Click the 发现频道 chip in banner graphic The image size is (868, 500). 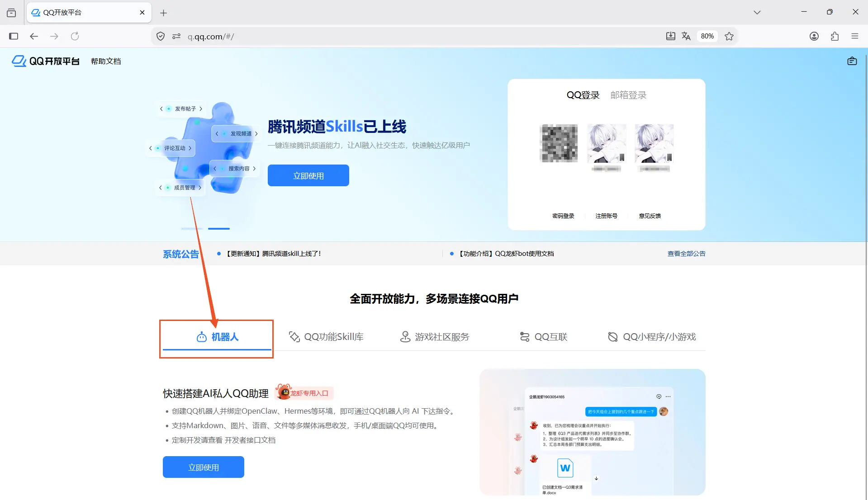(237, 133)
